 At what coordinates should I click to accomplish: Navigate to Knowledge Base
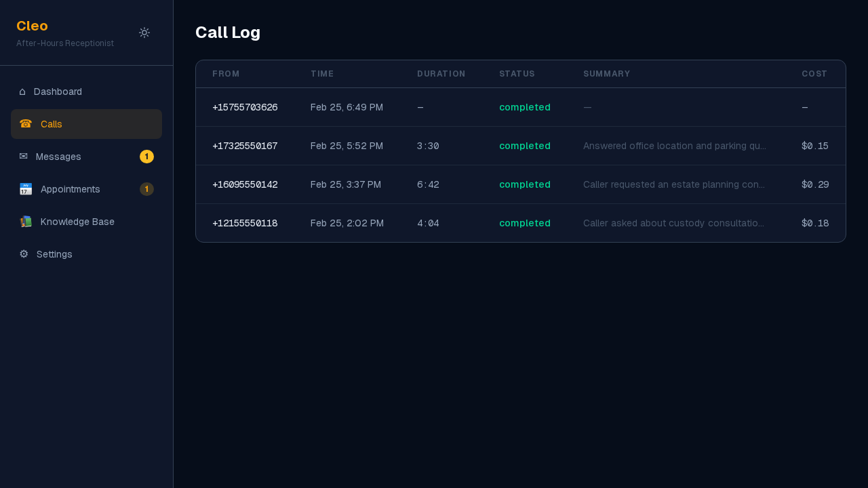coord(77,222)
